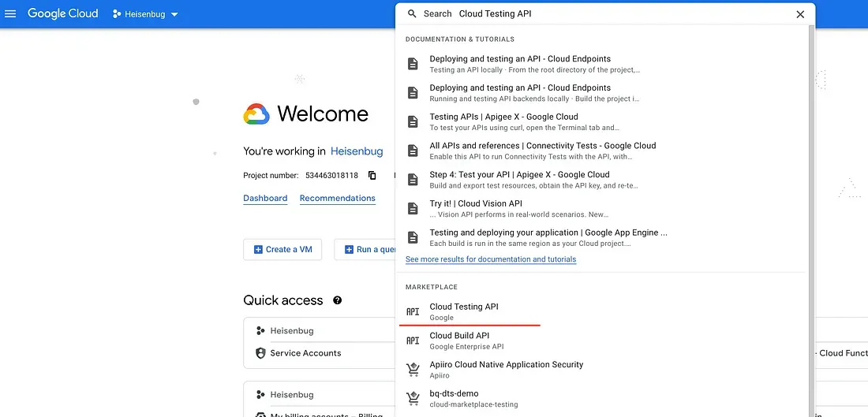Click the Service Accounts shield icon

[260, 353]
